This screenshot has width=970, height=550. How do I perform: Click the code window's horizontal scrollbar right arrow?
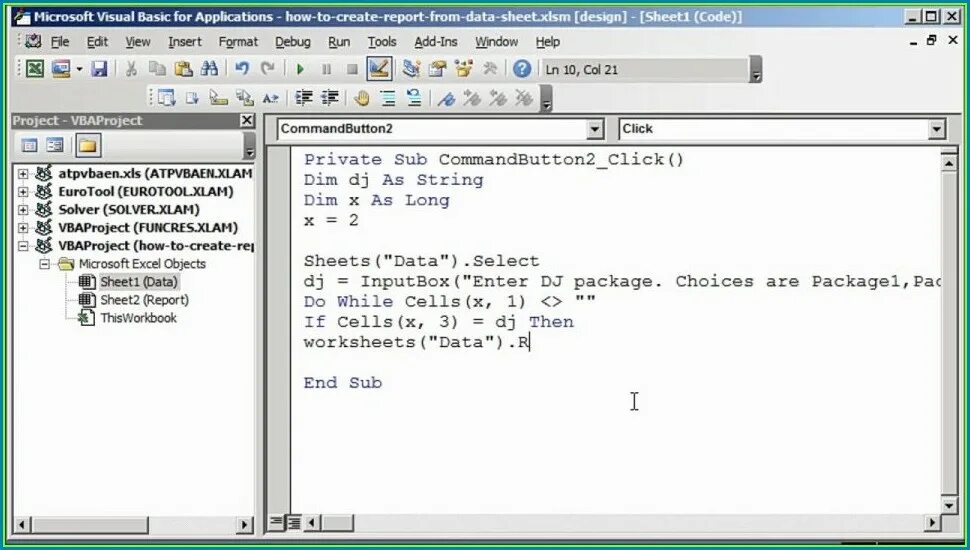(932, 523)
